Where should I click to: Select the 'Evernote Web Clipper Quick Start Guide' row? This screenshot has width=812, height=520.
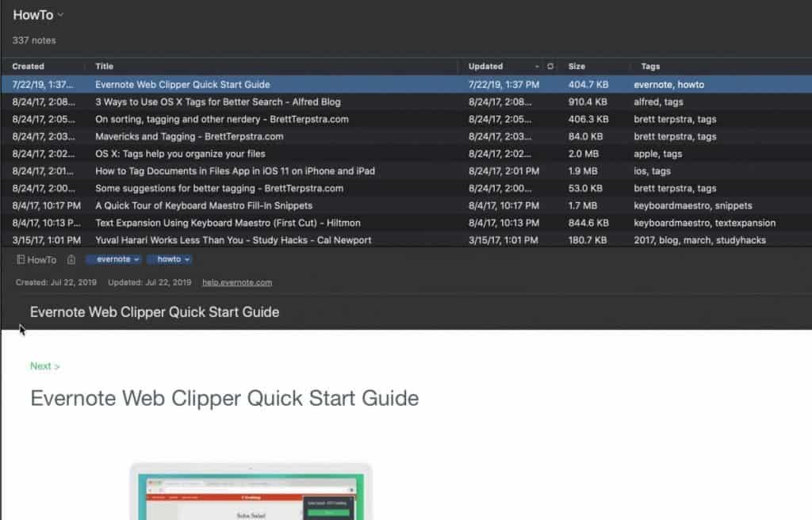[x=407, y=85]
